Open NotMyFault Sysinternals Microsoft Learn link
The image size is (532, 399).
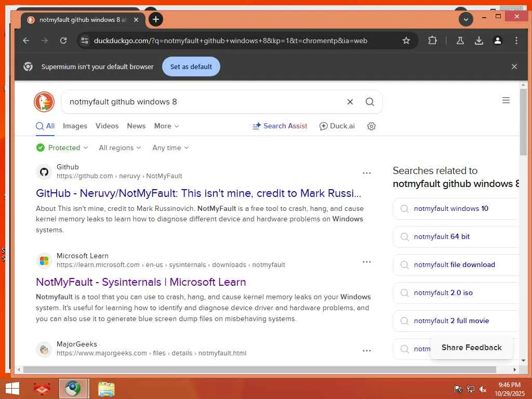pyautogui.click(x=141, y=282)
